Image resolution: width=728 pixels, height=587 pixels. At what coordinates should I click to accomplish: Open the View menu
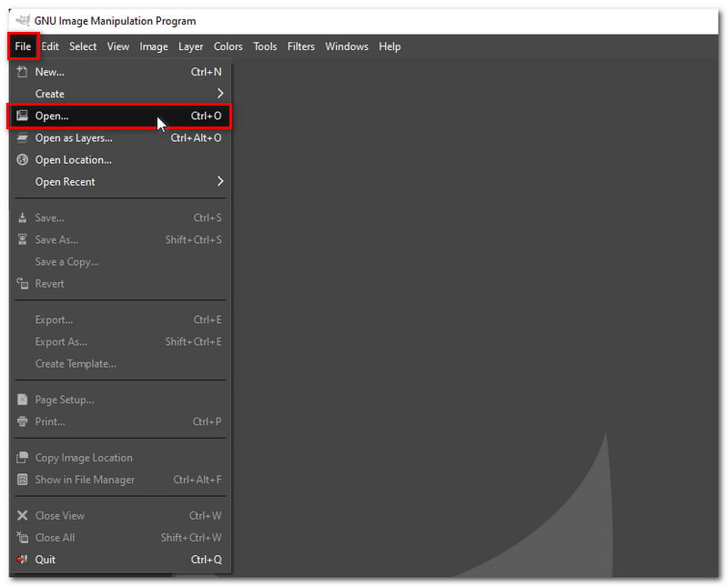pyautogui.click(x=118, y=46)
